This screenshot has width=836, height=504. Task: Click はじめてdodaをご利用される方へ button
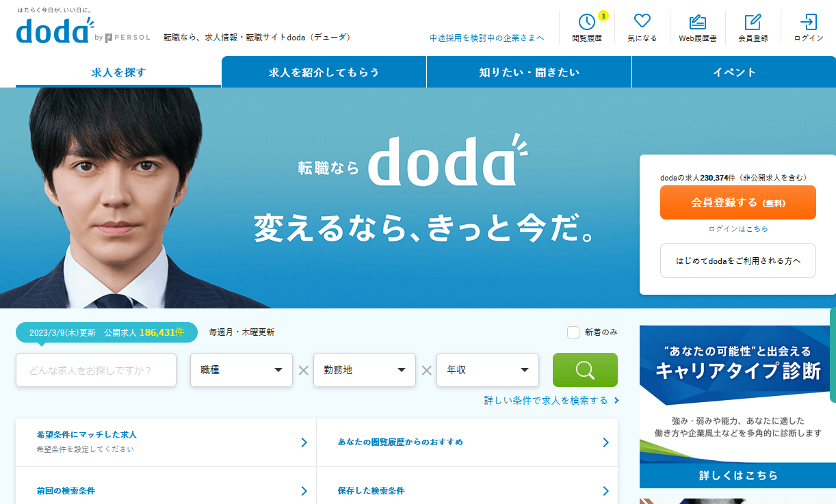point(738,261)
